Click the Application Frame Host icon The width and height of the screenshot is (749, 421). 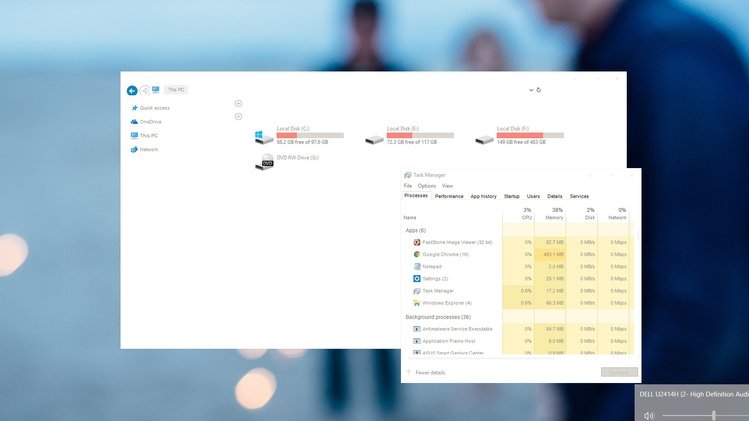point(417,341)
